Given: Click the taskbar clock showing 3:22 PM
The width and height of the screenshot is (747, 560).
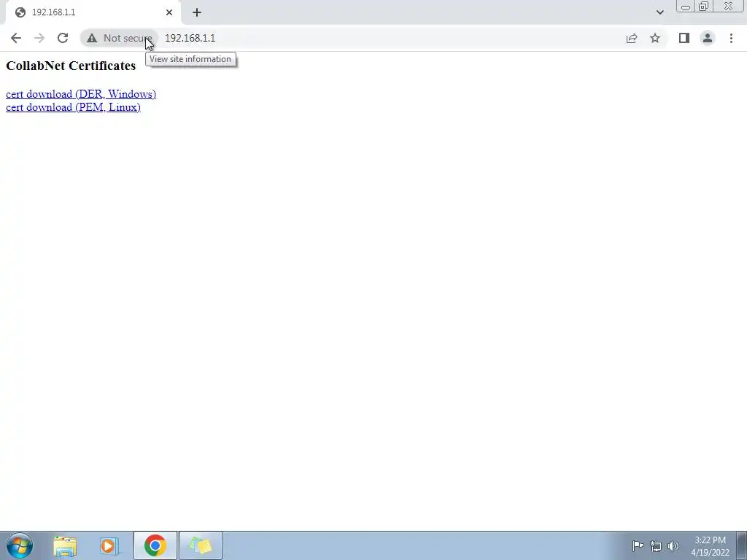Looking at the screenshot, I should click(710, 546).
